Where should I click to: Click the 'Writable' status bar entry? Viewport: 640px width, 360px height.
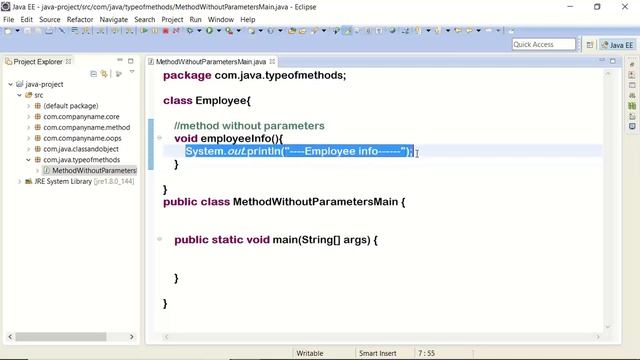(309, 353)
